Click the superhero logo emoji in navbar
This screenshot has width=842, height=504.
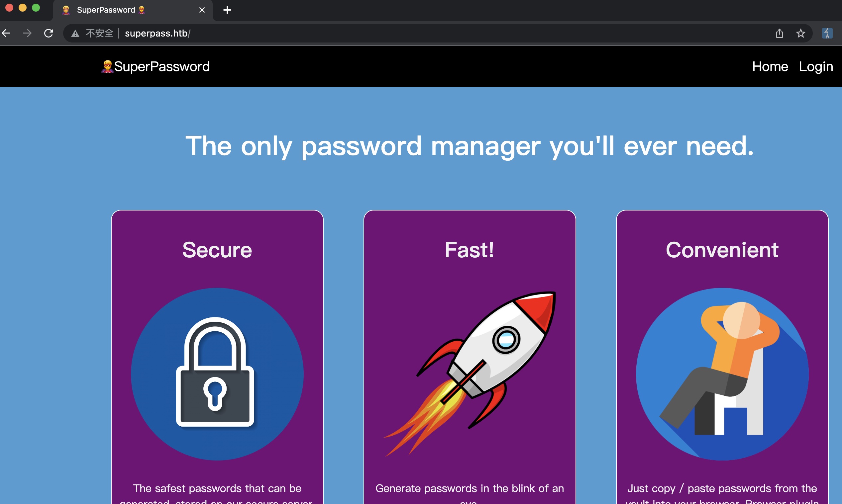click(x=107, y=66)
